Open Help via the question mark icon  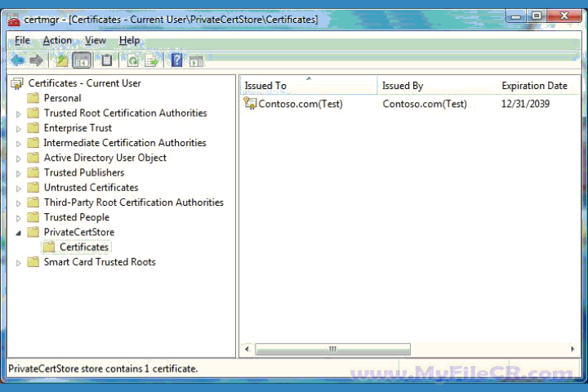(176, 60)
